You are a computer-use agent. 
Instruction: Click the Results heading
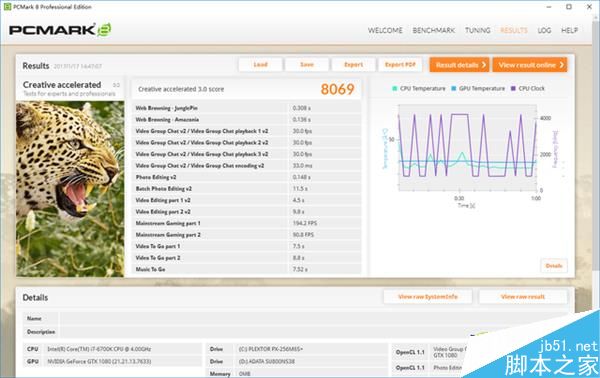tap(36, 66)
